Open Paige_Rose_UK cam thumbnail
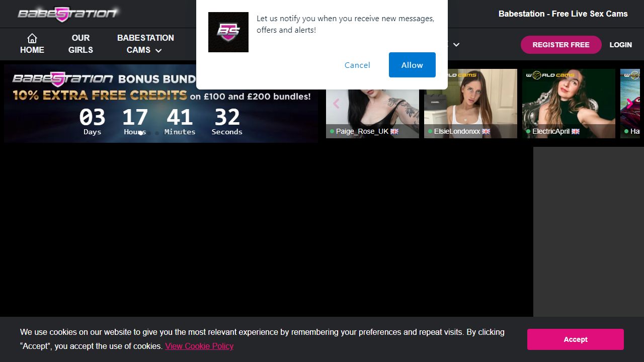 [372, 104]
